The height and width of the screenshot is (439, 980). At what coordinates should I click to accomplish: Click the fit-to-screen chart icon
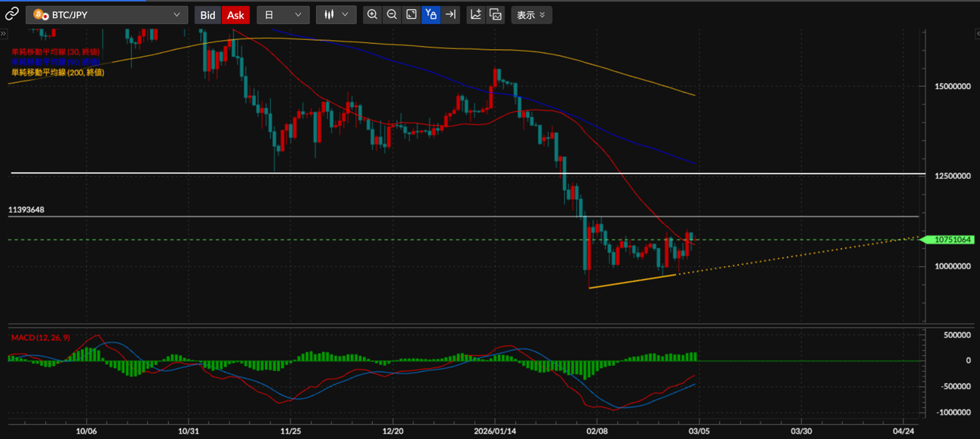[411, 14]
